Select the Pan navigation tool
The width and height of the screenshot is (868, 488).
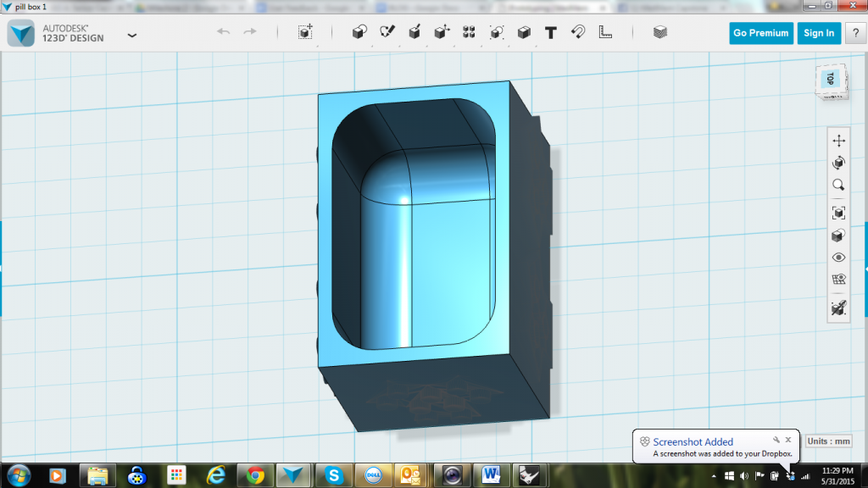click(838, 141)
